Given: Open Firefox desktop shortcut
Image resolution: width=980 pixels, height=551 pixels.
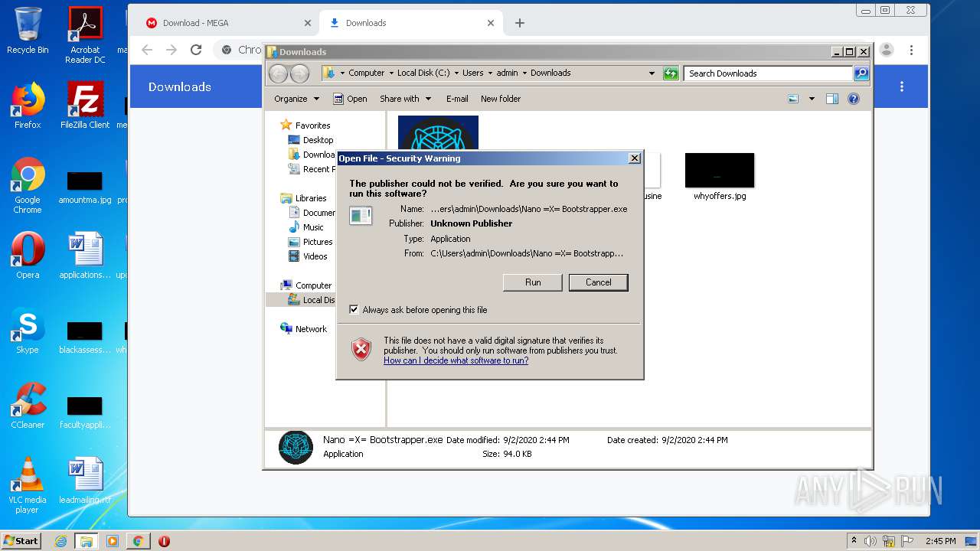Looking at the screenshot, I should tap(28, 105).
